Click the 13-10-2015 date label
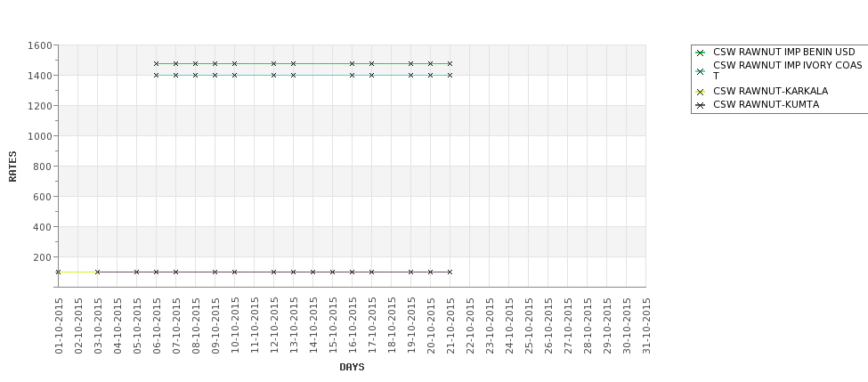The image size is (868, 382). click(x=294, y=326)
